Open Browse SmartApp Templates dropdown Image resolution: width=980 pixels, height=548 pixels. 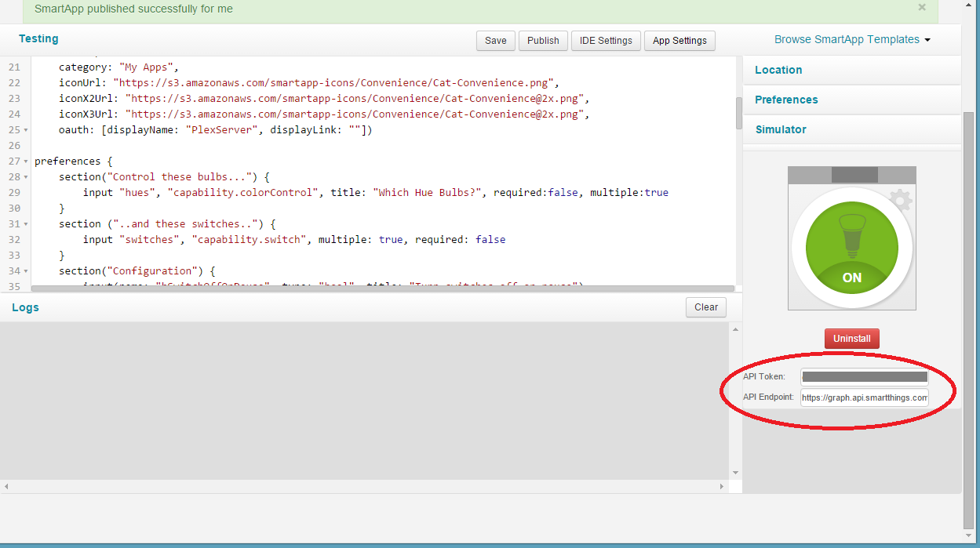pos(852,39)
